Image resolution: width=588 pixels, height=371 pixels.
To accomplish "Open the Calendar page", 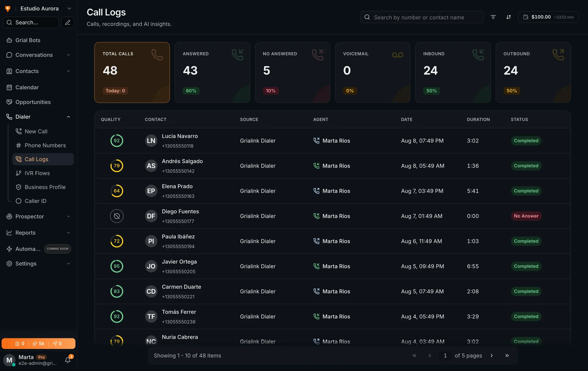I will (x=38, y=87).
